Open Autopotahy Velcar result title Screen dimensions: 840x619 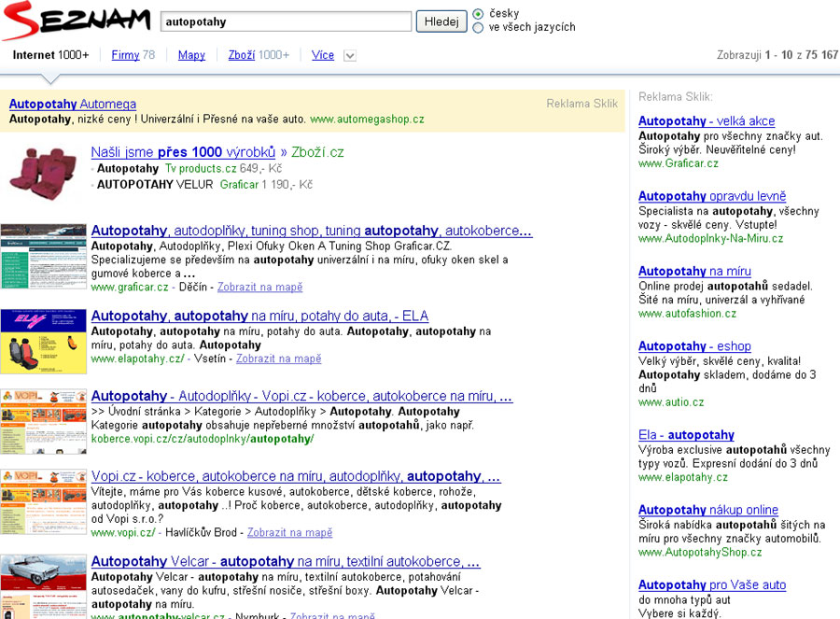tap(286, 561)
